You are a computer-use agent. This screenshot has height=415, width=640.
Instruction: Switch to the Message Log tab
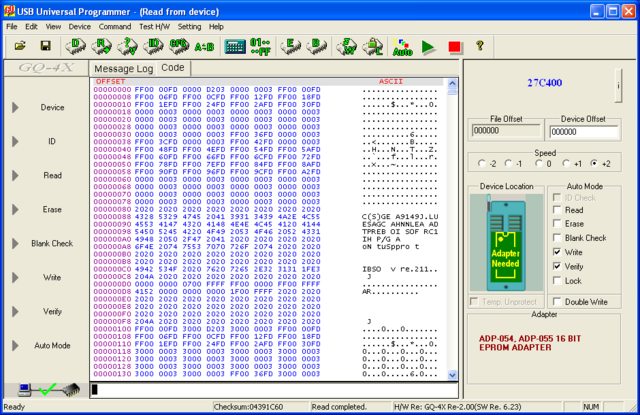(x=124, y=69)
